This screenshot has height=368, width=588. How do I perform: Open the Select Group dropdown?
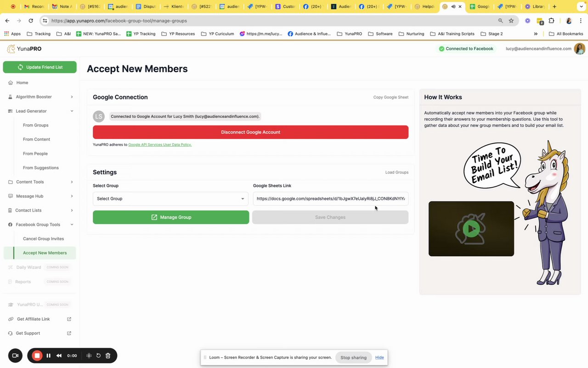tap(170, 199)
